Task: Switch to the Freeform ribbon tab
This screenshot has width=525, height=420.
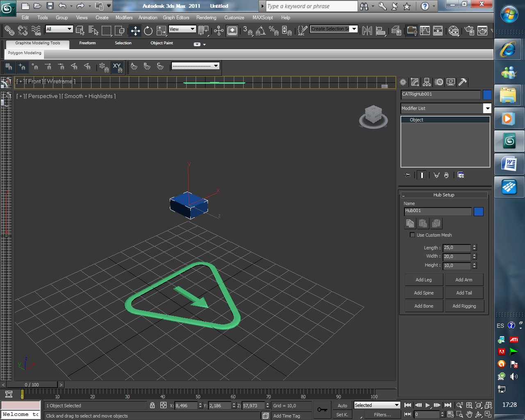Action: [x=87, y=43]
